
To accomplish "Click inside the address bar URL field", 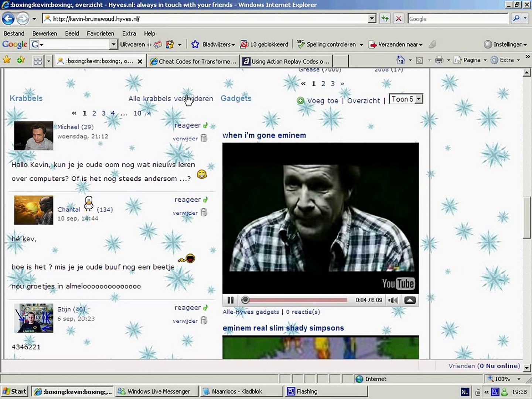I will tap(205, 18).
